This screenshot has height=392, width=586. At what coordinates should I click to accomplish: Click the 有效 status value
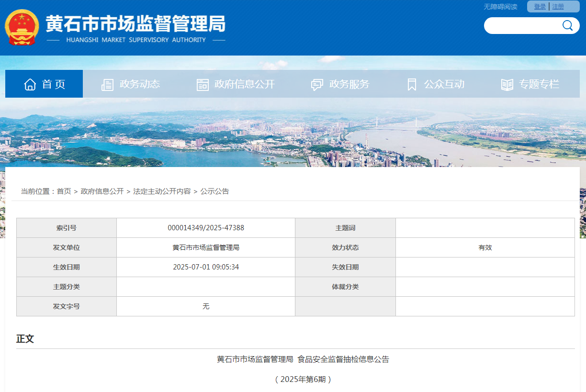485,247
